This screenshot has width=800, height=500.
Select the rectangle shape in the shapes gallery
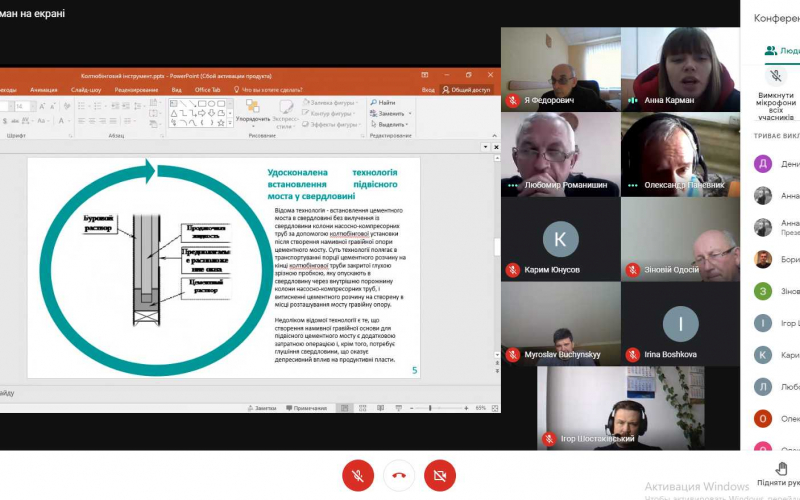202,104
